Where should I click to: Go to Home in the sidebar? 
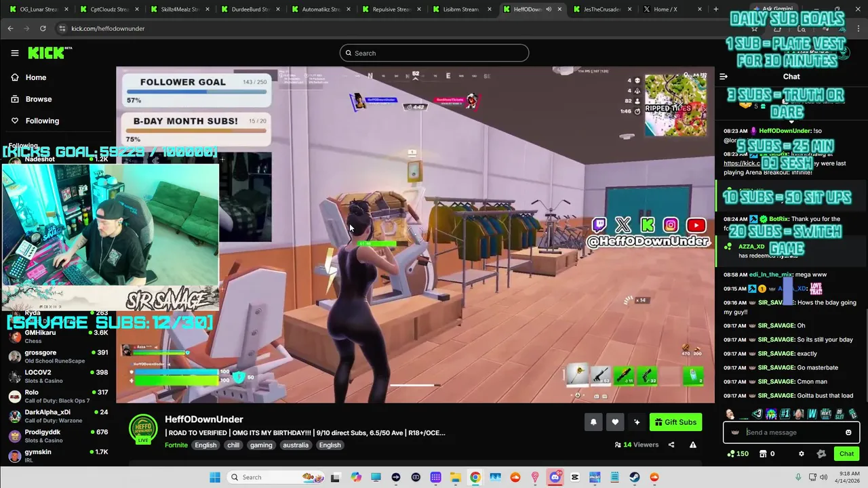click(36, 77)
